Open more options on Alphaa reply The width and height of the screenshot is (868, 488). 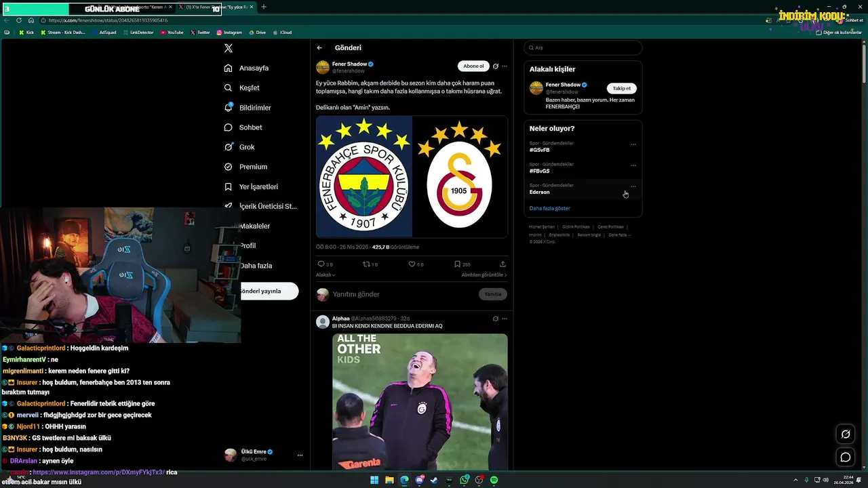pyautogui.click(x=505, y=319)
